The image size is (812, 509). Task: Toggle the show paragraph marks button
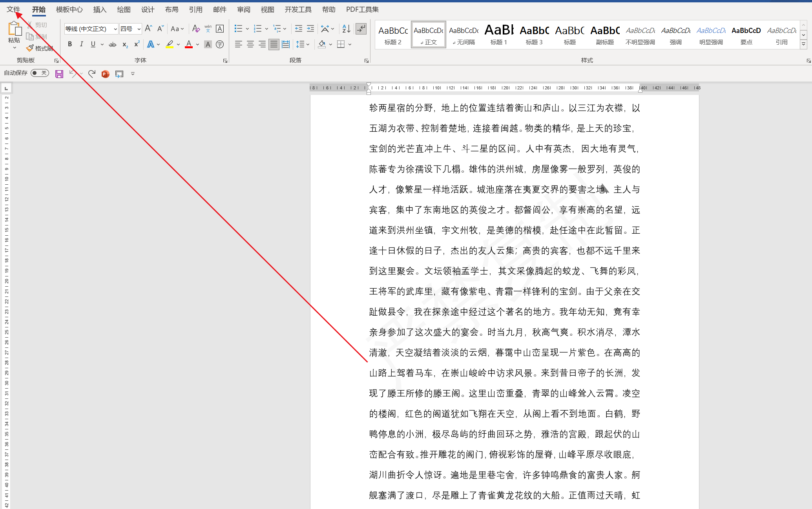click(x=361, y=29)
